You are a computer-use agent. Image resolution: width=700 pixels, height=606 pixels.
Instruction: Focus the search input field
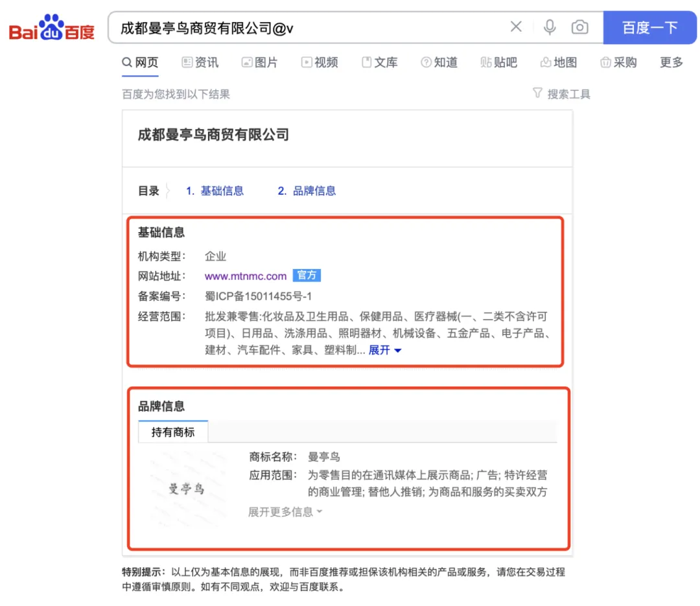click(x=308, y=28)
